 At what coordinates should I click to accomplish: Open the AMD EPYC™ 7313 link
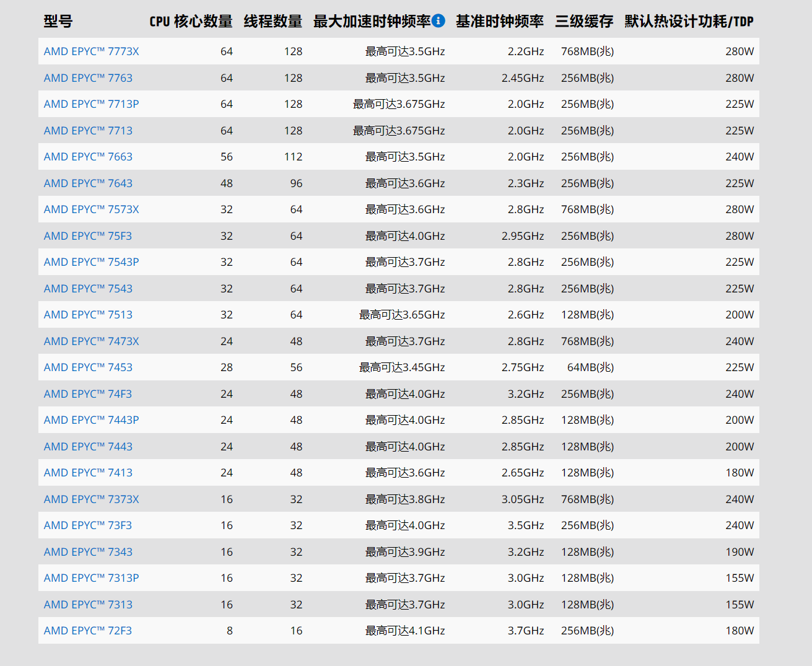point(88,605)
